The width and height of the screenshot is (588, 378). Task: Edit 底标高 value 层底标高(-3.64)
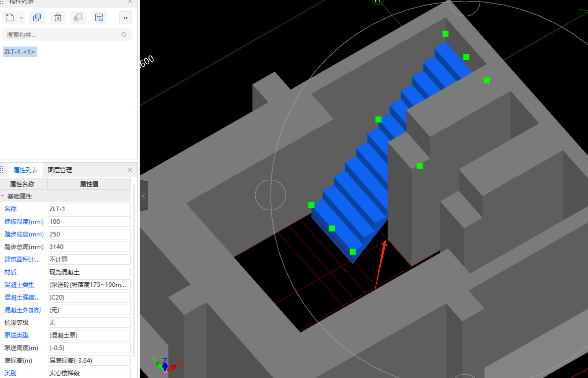[89, 360]
